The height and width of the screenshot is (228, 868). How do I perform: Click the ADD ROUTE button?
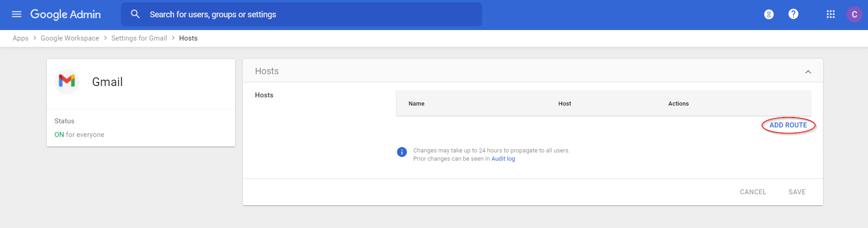pyautogui.click(x=788, y=125)
